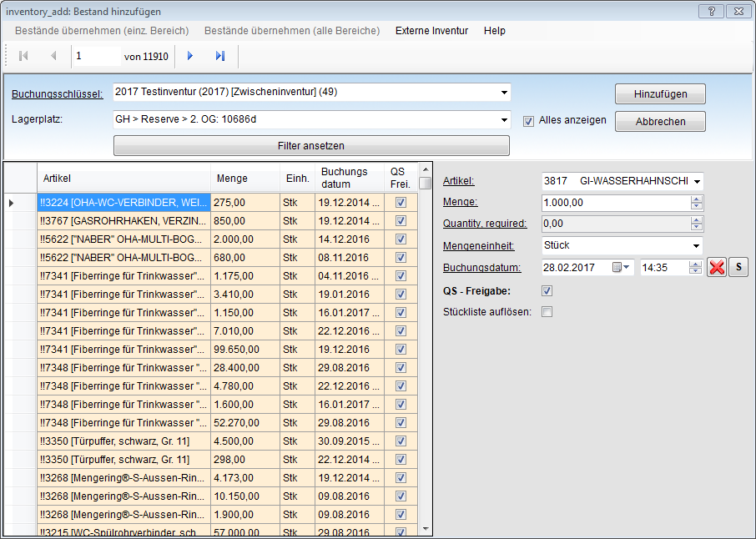Sort by the Buchungsdatum column header
756x539 pixels.
pyautogui.click(x=350, y=178)
